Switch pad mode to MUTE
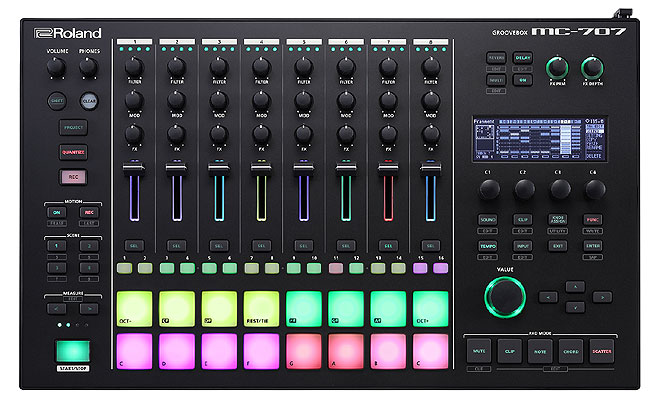 tap(479, 351)
